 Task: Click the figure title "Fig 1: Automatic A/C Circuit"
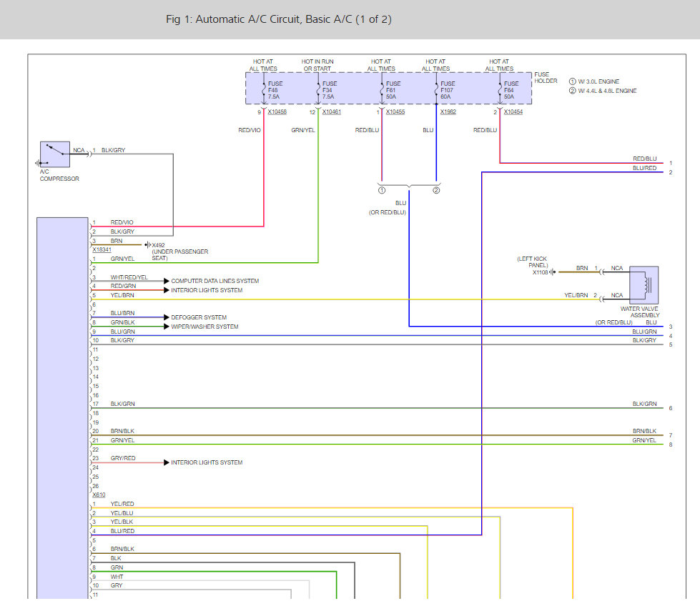[x=279, y=19]
